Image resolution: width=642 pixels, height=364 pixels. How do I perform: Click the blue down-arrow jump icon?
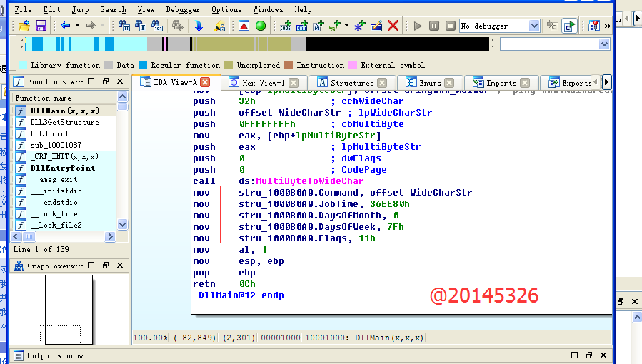coord(199,26)
